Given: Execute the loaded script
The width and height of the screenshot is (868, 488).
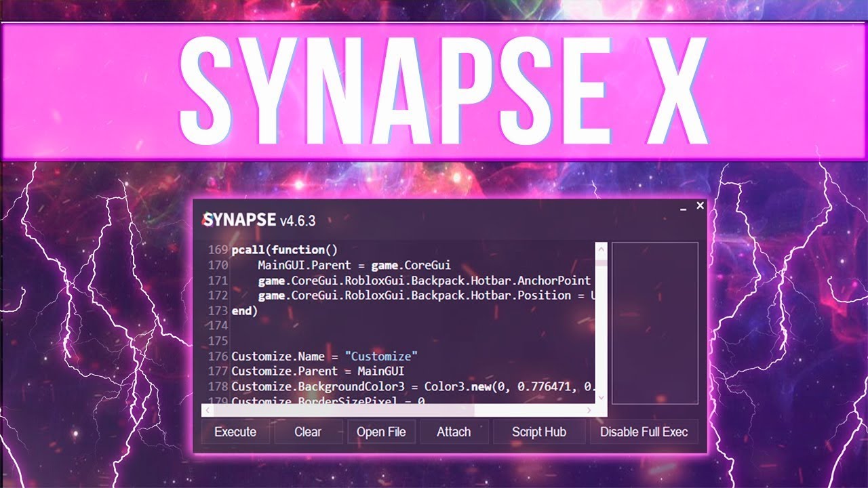Looking at the screenshot, I should coord(235,431).
